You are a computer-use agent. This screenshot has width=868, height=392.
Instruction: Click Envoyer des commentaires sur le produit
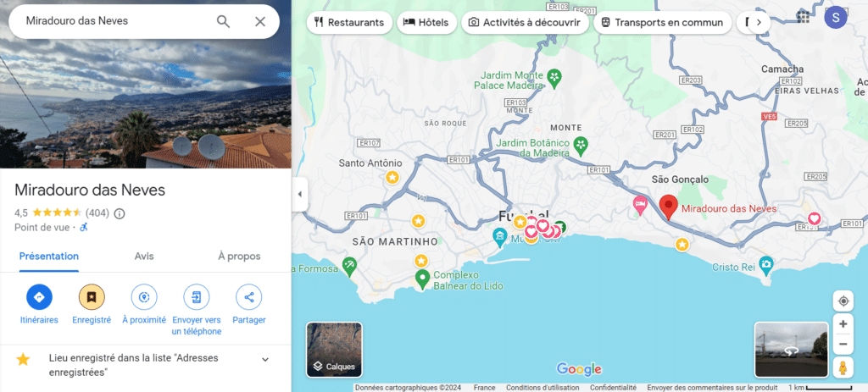(x=712, y=388)
